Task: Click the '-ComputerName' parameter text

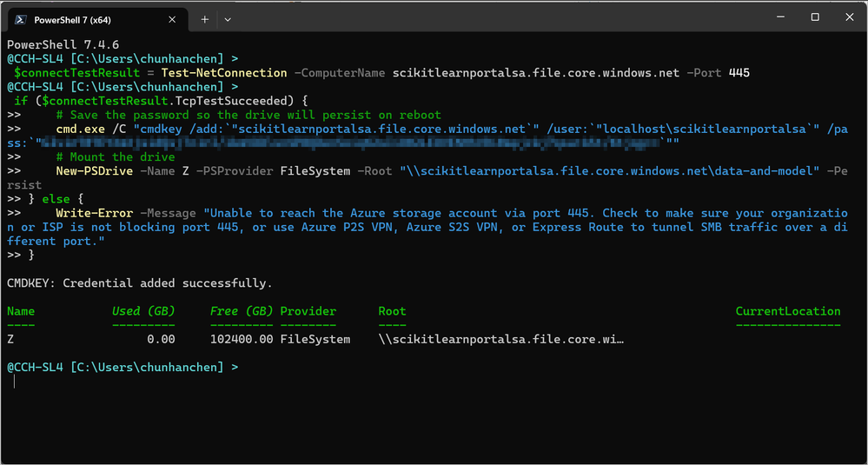Action: click(x=340, y=72)
